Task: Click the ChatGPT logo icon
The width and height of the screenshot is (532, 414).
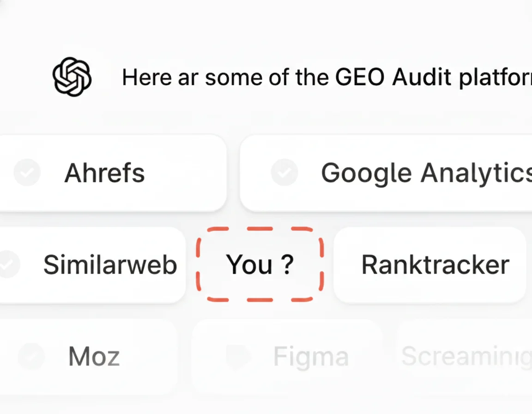Action: point(72,76)
